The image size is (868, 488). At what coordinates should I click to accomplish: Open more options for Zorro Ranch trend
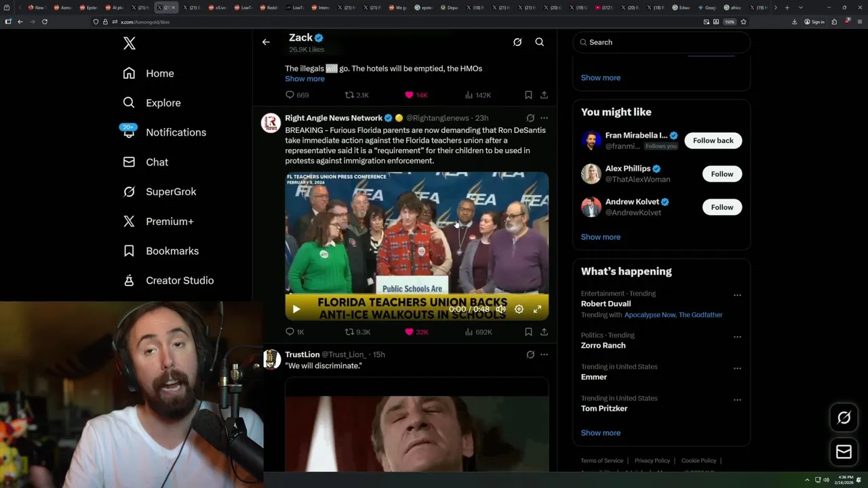pyautogui.click(x=737, y=337)
